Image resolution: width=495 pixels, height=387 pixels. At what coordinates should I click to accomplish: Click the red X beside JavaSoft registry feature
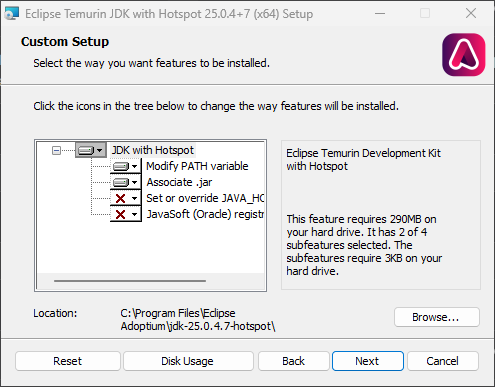[x=120, y=214]
